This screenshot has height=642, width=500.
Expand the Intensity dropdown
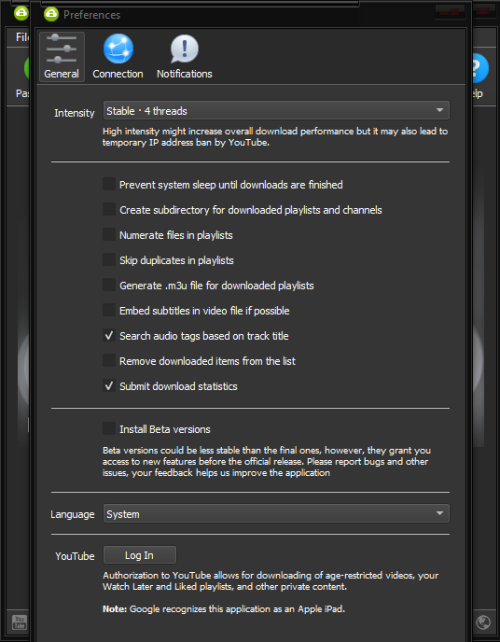click(276, 111)
